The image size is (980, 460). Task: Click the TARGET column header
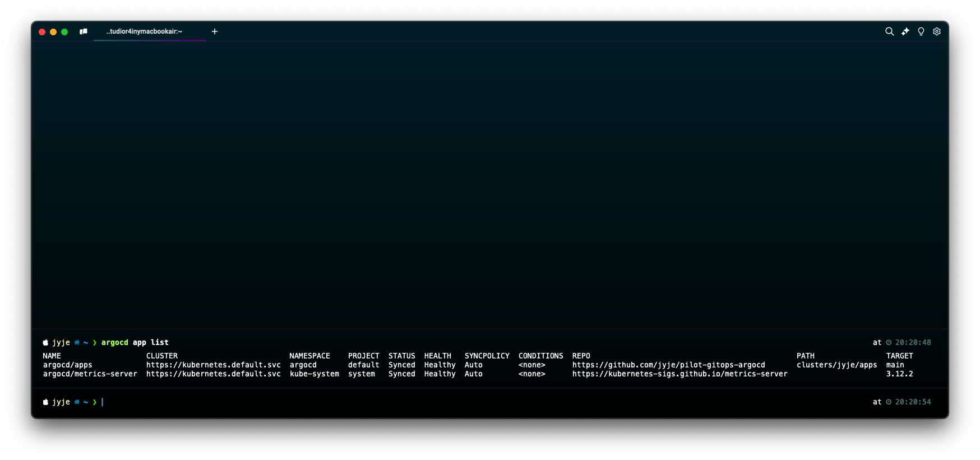pyautogui.click(x=900, y=356)
